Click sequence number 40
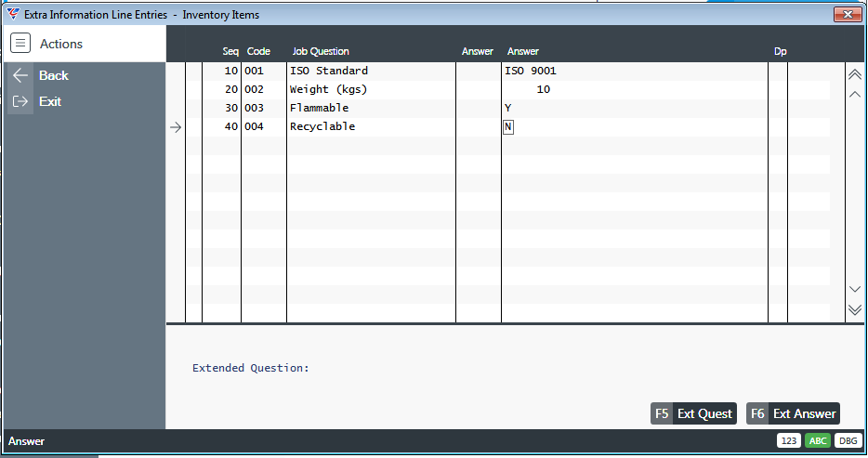 coord(230,126)
